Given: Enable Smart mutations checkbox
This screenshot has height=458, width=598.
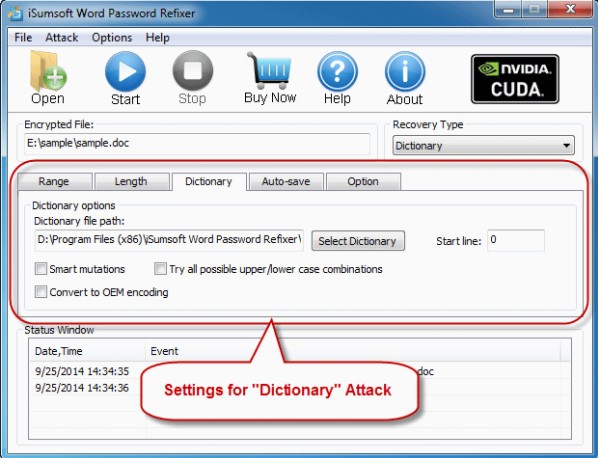Looking at the screenshot, I should click(40, 269).
